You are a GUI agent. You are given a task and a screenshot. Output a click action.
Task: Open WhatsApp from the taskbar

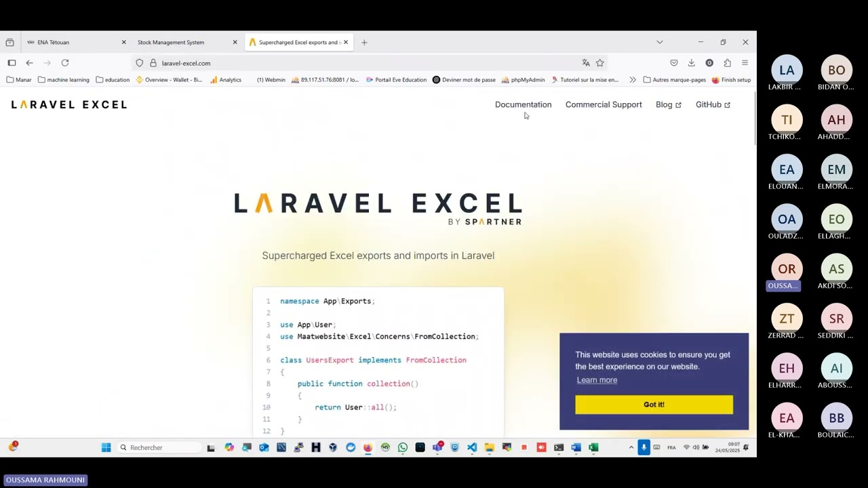pyautogui.click(x=403, y=447)
